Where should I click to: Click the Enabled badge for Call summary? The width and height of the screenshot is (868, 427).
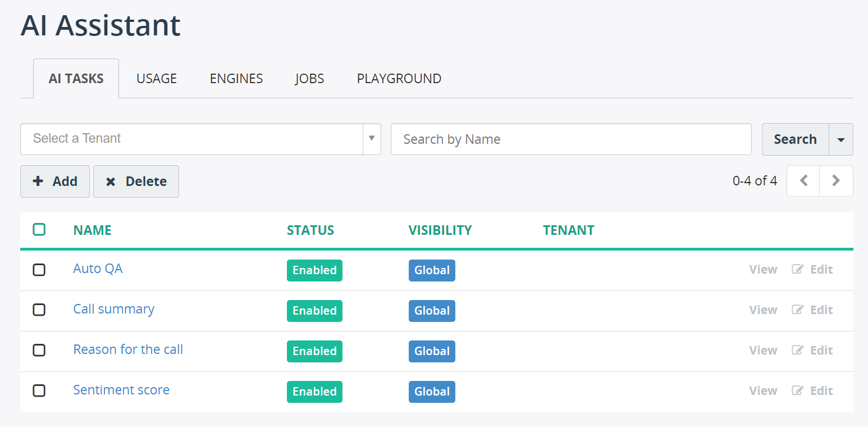pyautogui.click(x=314, y=311)
